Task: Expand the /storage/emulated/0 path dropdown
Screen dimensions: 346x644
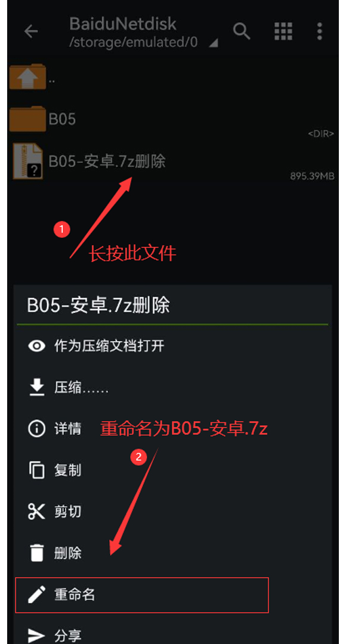Action: [214, 43]
